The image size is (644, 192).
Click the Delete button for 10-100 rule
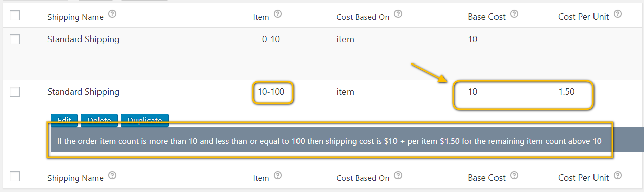[99, 120]
